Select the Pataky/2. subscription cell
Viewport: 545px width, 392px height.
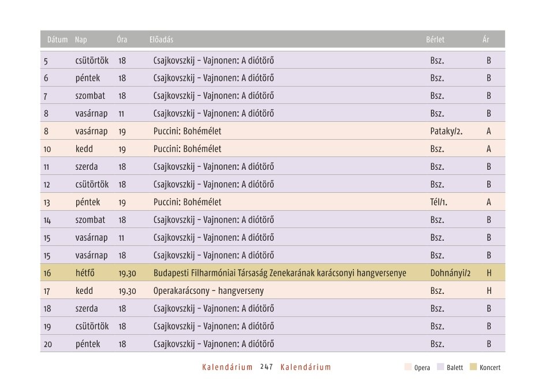446,131
